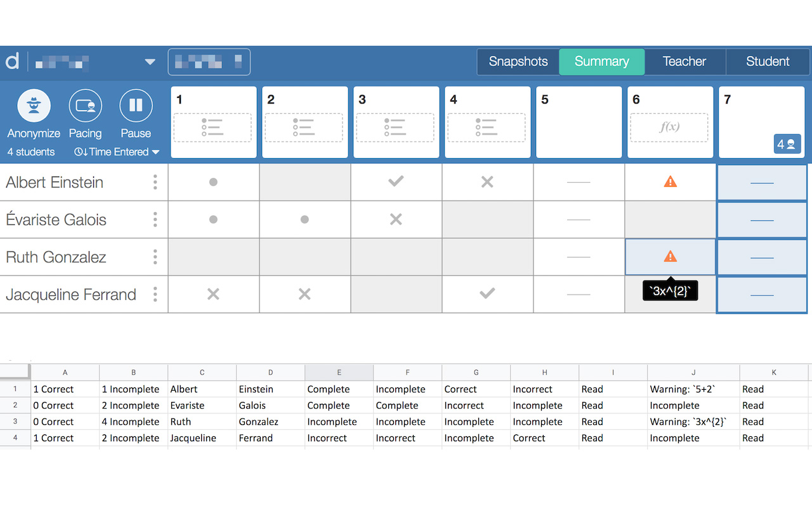
Task: Toggle Anonymize mode for students
Action: click(33, 105)
